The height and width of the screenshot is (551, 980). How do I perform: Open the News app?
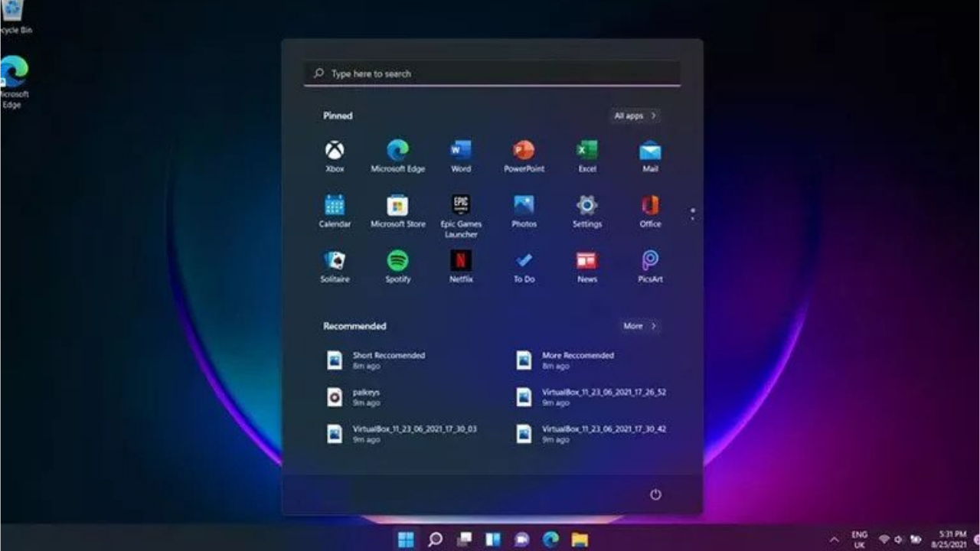coord(587,267)
